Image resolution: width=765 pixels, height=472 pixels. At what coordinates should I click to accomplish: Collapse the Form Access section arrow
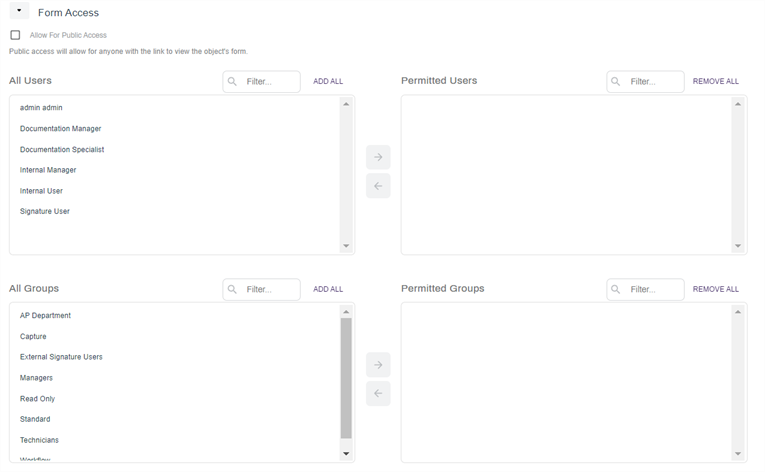tap(19, 11)
